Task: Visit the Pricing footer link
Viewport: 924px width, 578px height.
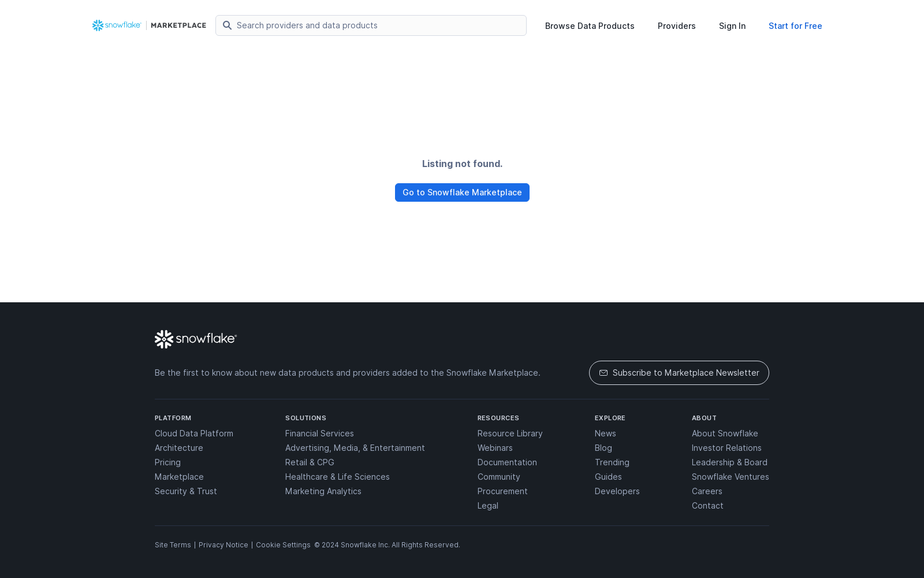Action: [167, 462]
